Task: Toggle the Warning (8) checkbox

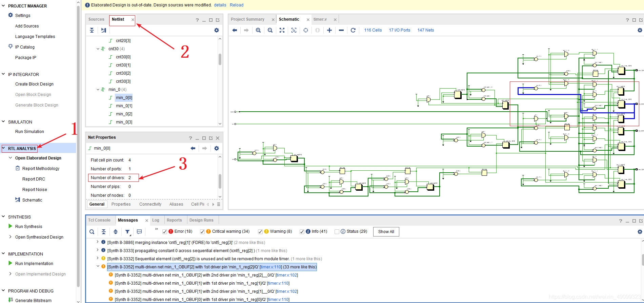Action: (260, 232)
